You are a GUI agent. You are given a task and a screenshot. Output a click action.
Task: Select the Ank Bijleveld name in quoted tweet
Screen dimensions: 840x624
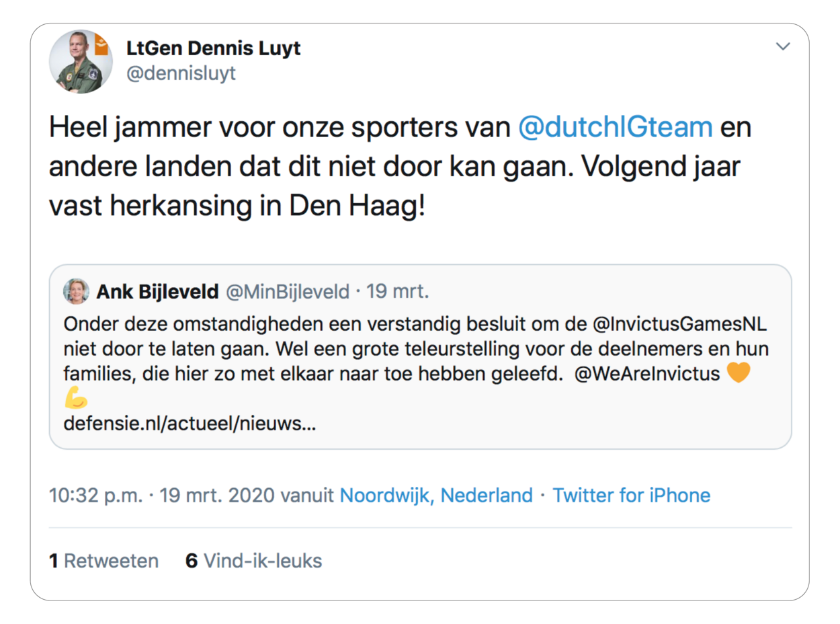pyautogui.click(x=157, y=292)
